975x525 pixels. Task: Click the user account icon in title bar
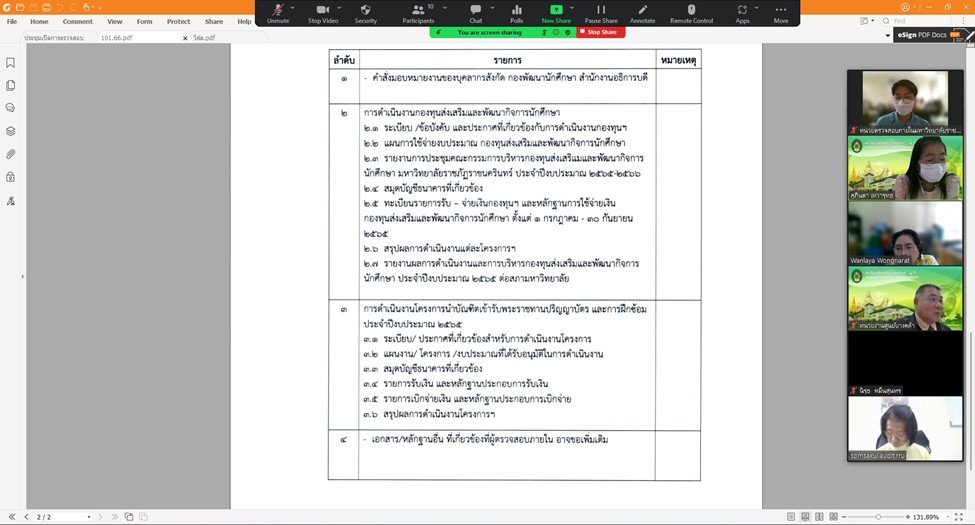coord(905,7)
